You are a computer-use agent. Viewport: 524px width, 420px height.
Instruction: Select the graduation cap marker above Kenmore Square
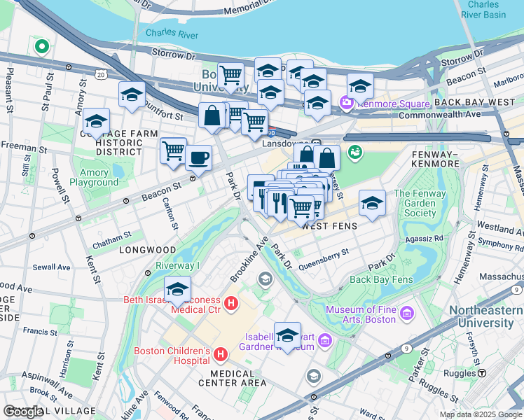click(x=360, y=87)
